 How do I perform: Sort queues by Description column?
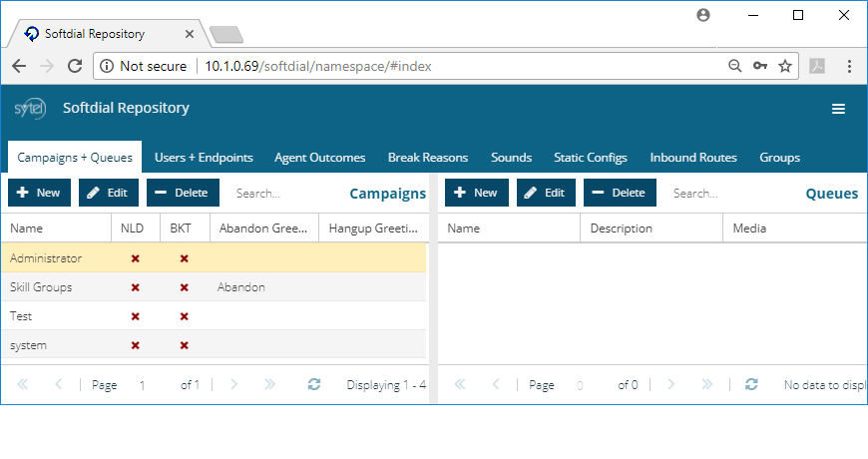[651, 229]
